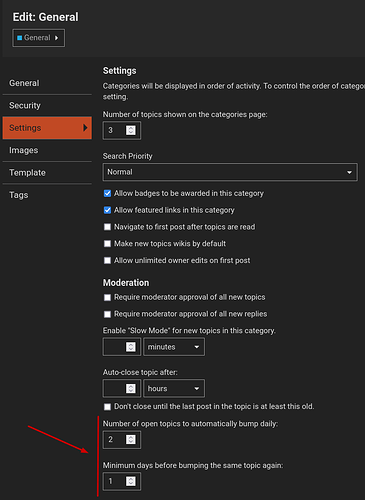This screenshot has width=365, height=500.
Task: Adjust the Slow Mode spinner arrows
Action: click(x=131, y=347)
